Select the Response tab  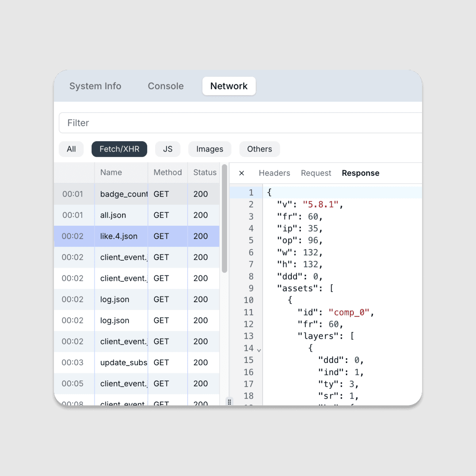pyautogui.click(x=360, y=173)
